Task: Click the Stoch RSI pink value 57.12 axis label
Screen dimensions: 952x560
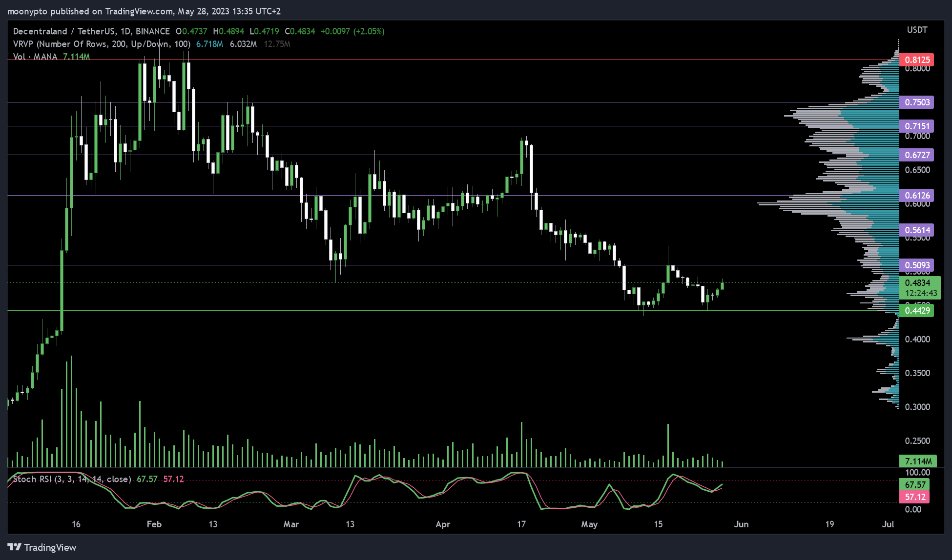Action: tap(915, 497)
